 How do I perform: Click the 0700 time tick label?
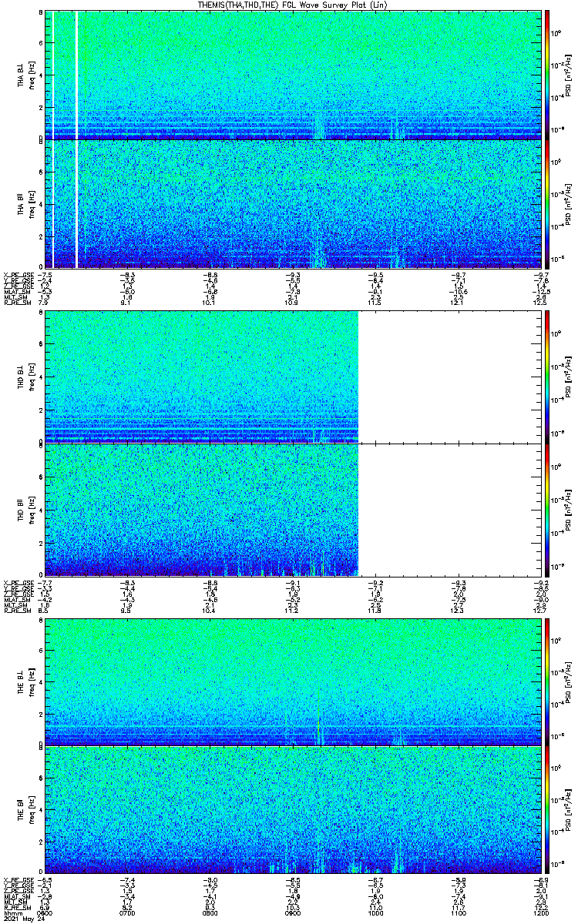pos(127,912)
